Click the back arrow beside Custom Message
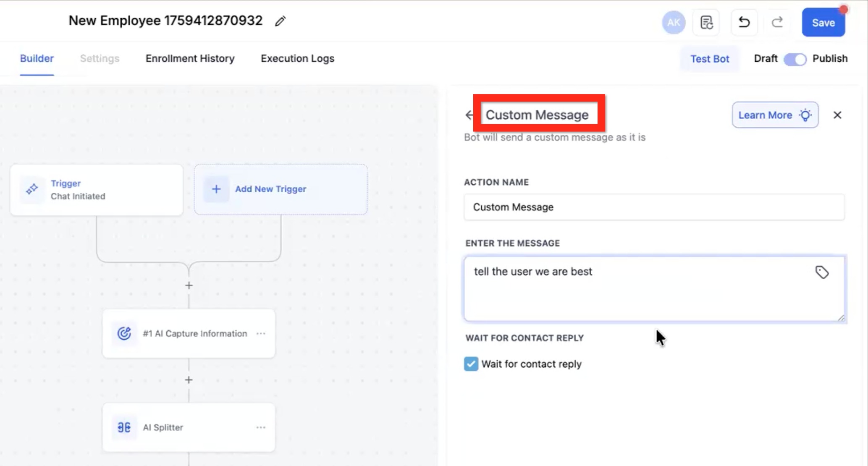The height and width of the screenshot is (466, 868). coord(469,115)
